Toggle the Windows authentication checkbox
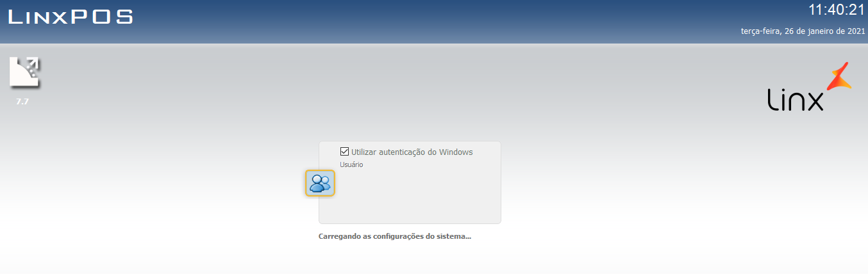Screen dimensions: 868x274 pos(344,152)
